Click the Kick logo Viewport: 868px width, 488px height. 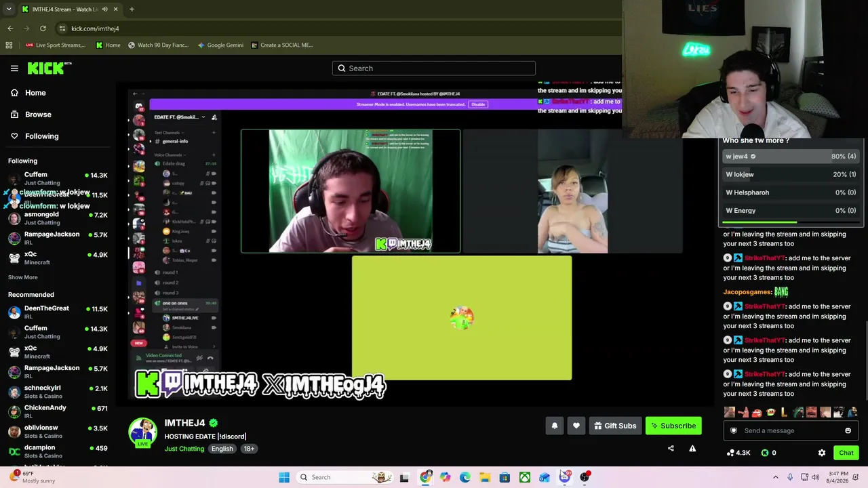click(50, 68)
